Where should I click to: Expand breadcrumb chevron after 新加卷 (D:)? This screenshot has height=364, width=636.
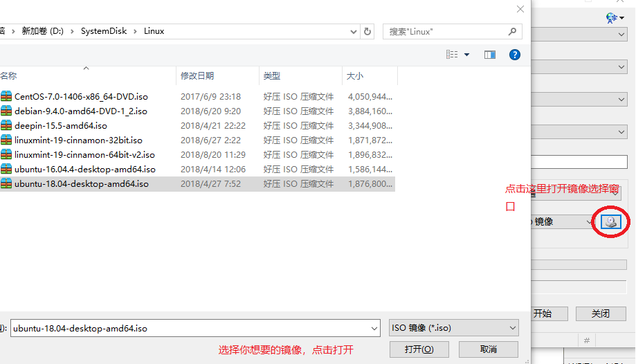pos(72,31)
